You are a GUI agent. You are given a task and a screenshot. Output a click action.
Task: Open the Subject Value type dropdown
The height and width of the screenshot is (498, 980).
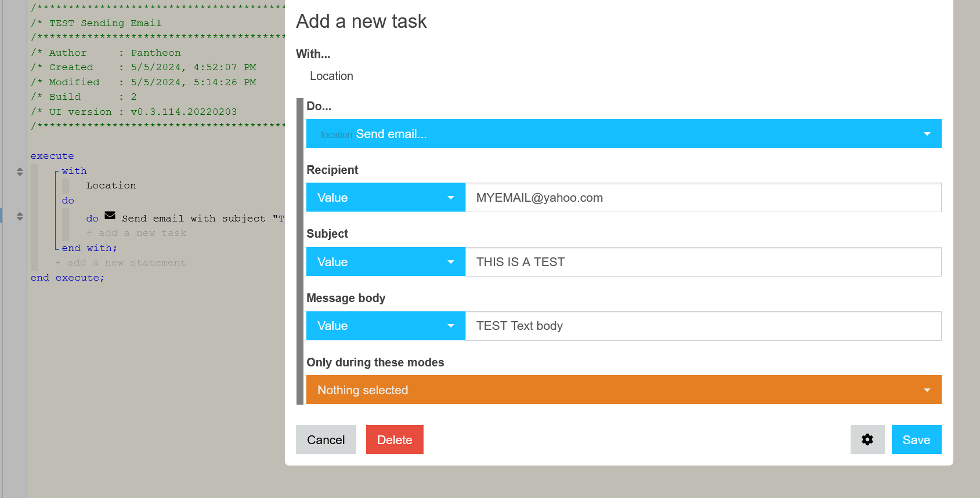[385, 262]
